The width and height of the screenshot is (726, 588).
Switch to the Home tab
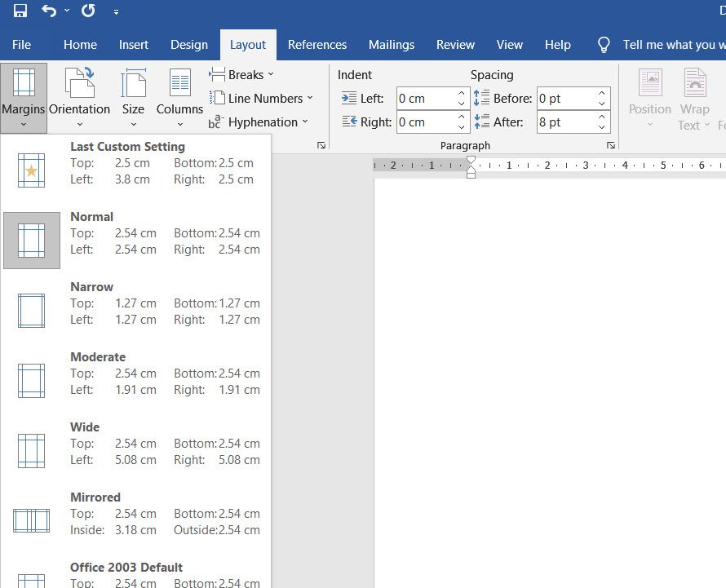pyautogui.click(x=80, y=45)
